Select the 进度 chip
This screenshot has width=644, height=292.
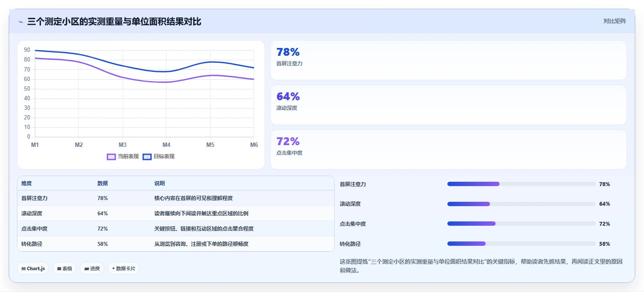(x=92, y=268)
